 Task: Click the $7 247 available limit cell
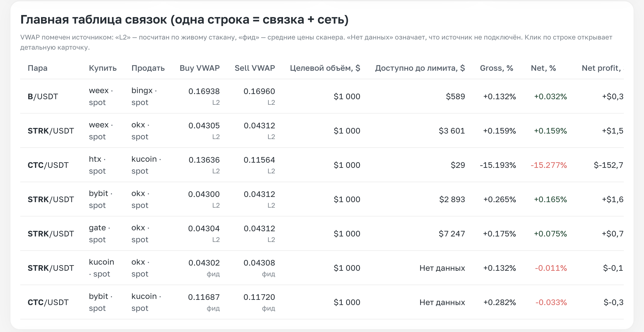coord(452,234)
